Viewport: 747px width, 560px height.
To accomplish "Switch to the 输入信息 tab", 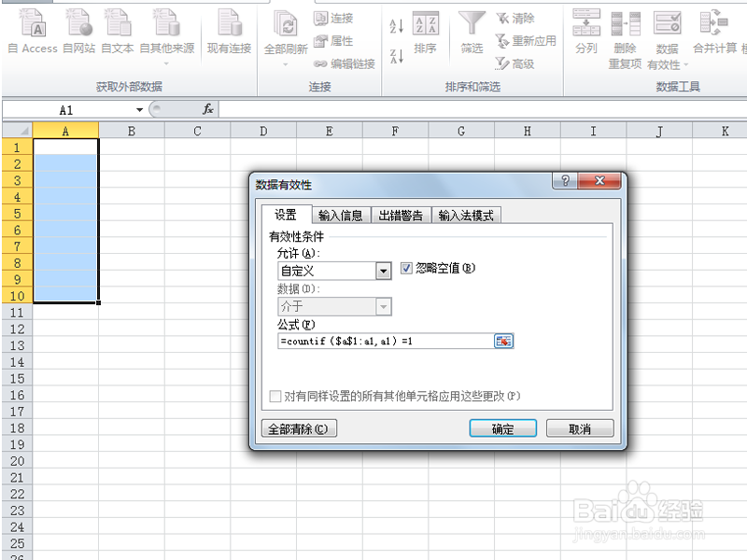I will (x=340, y=214).
